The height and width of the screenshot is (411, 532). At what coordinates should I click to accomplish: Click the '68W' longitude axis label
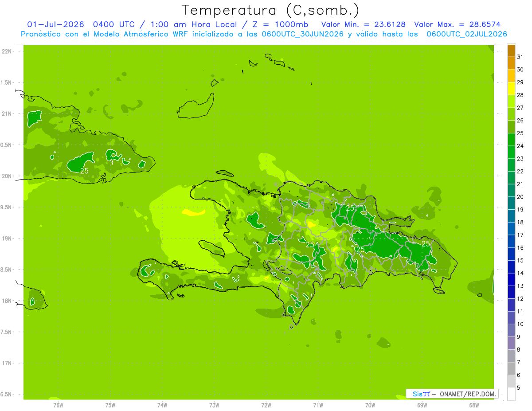click(x=474, y=405)
